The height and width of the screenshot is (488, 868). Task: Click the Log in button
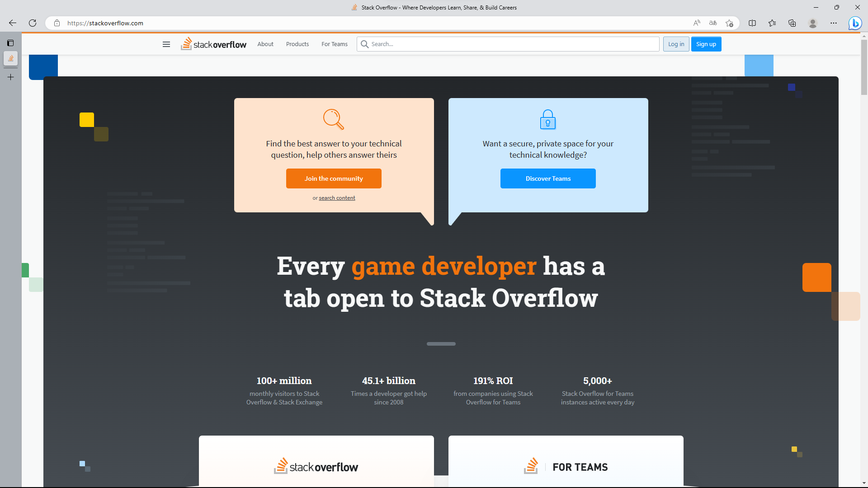(x=676, y=43)
